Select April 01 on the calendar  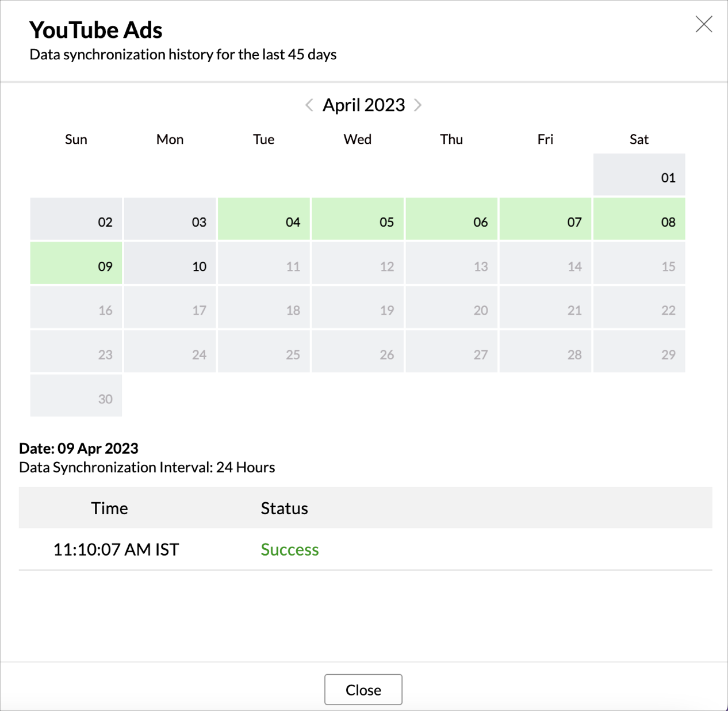tap(639, 175)
